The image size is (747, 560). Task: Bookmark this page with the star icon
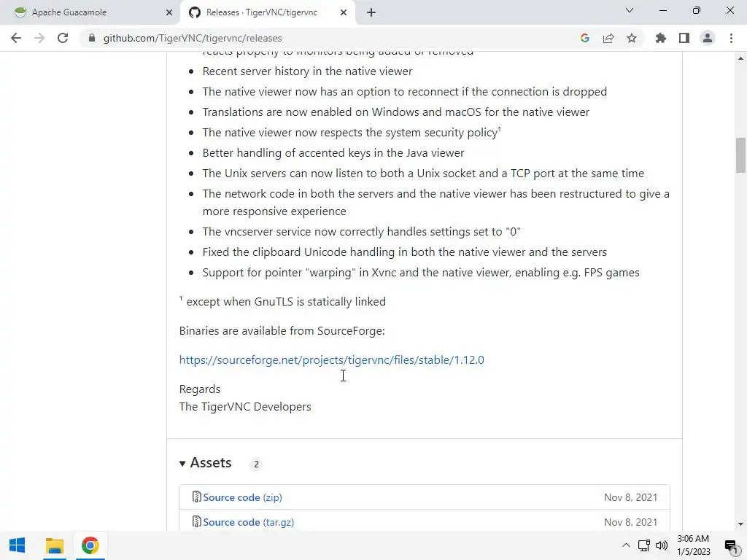click(x=632, y=38)
